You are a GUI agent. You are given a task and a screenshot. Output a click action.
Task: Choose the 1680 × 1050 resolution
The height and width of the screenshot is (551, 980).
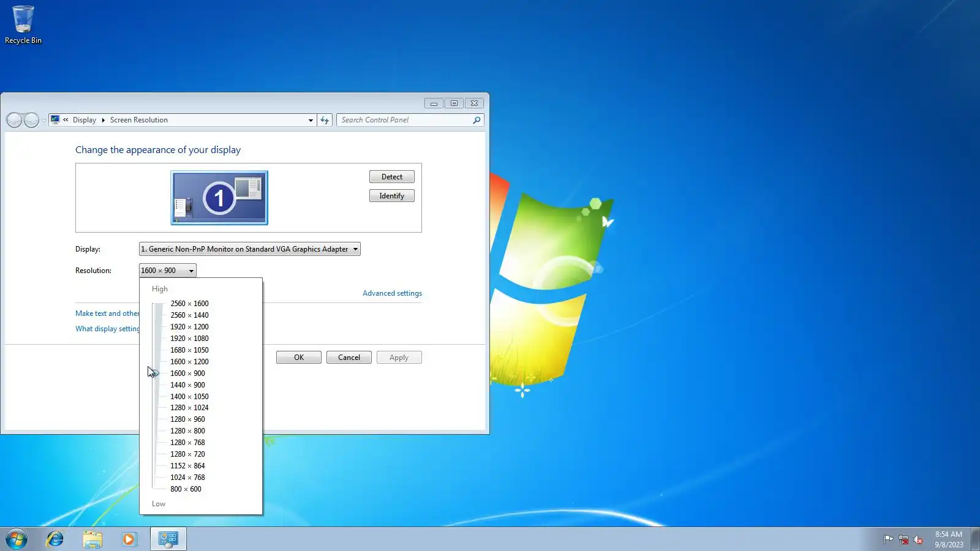(189, 350)
